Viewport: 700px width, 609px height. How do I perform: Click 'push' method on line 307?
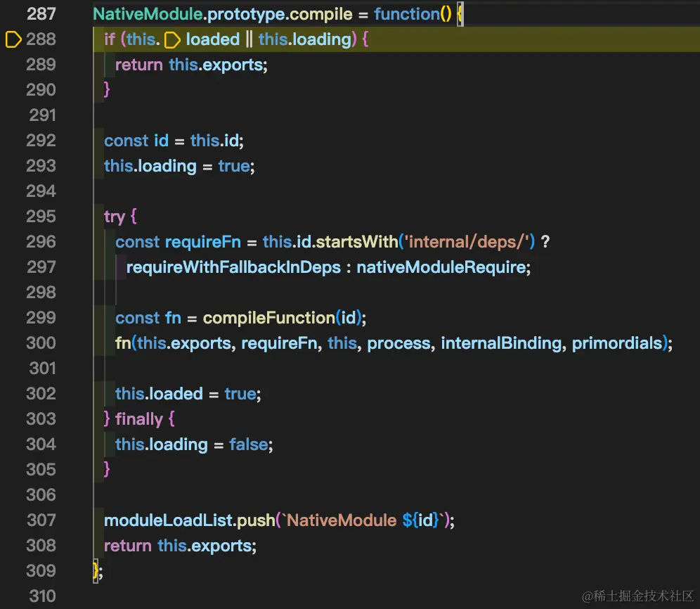(256, 521)
